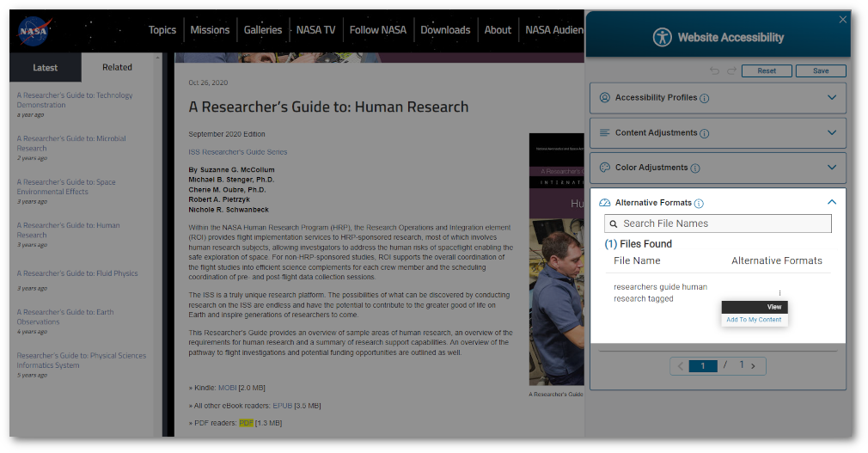Click the redo arrow icon
Viewport: 868px width, 453px height.
pos(731,70)
